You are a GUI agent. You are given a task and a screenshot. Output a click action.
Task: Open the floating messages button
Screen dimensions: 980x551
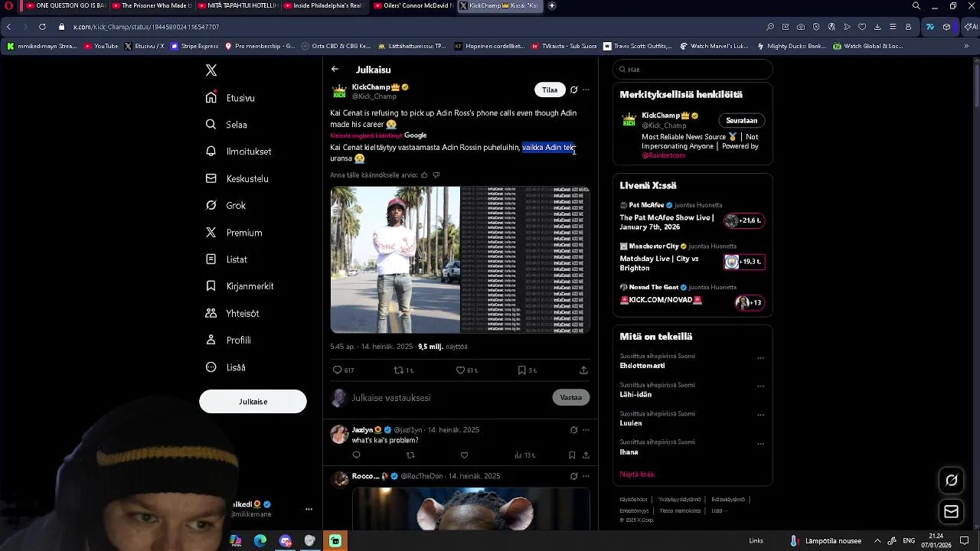[952, 512]
